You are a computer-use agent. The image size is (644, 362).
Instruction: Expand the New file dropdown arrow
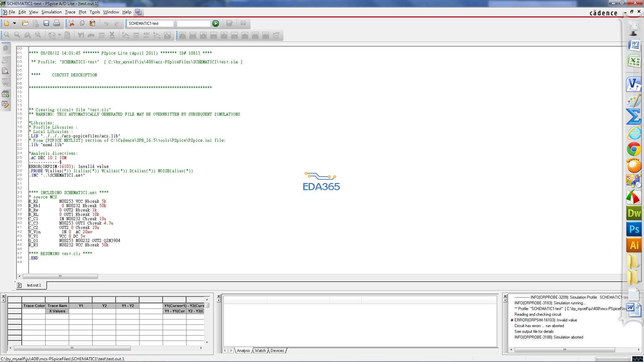pyautogui.click(x=14, y=23)
